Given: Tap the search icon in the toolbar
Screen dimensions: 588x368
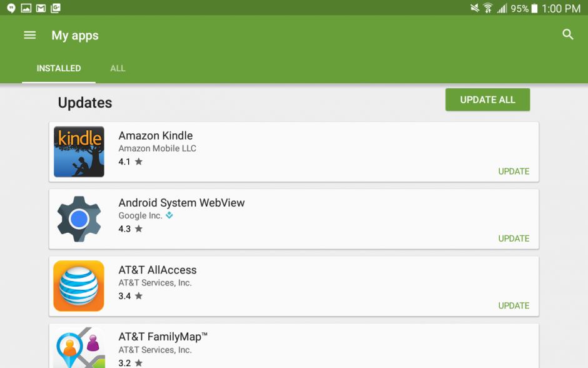Looking at the screenshot, I should coord(568,34).
